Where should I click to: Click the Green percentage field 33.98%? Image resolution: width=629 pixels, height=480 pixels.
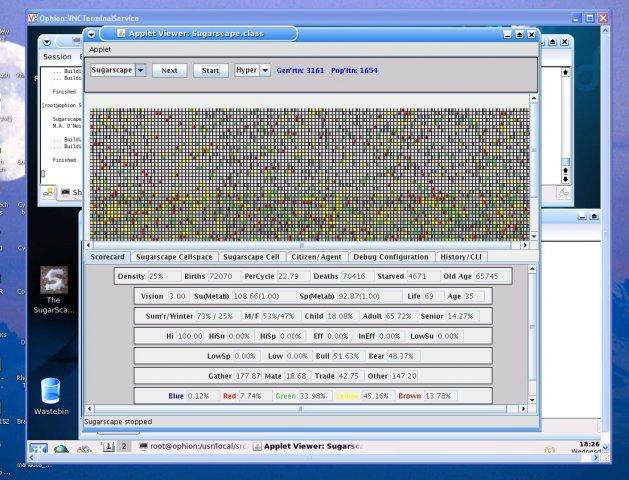[x=315, y=396]
